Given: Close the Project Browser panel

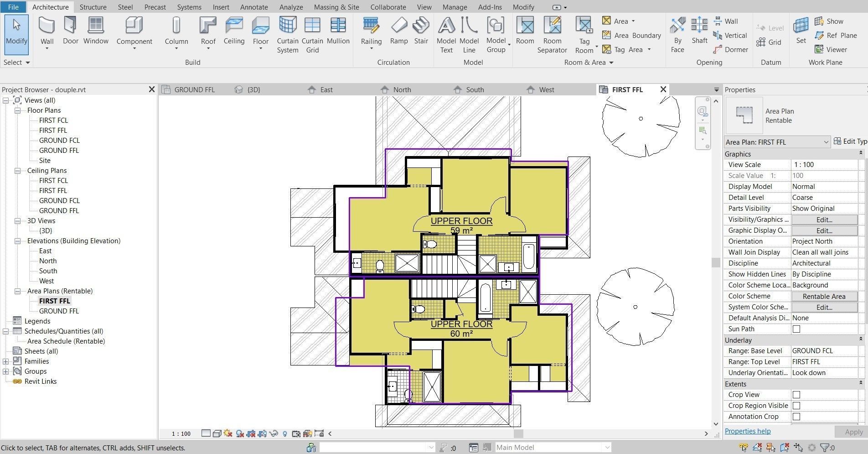Looking at the screenshot, I should 152,89.
